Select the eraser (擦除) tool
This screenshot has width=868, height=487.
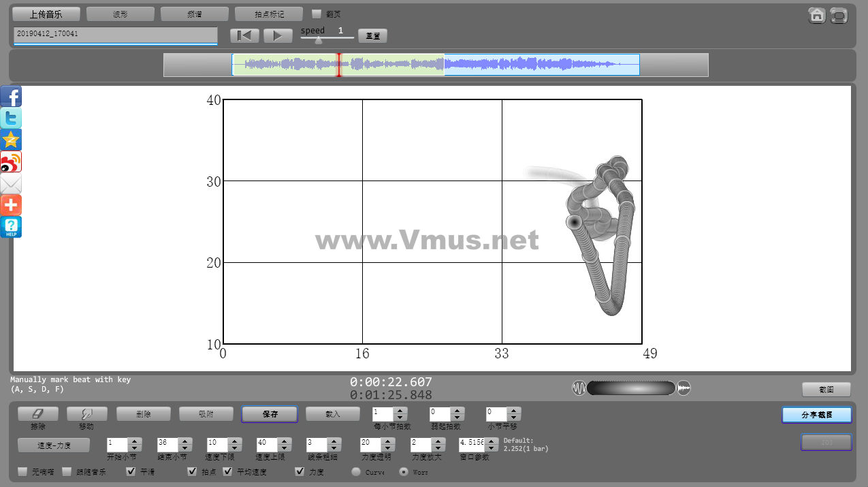tap(38, 413)
